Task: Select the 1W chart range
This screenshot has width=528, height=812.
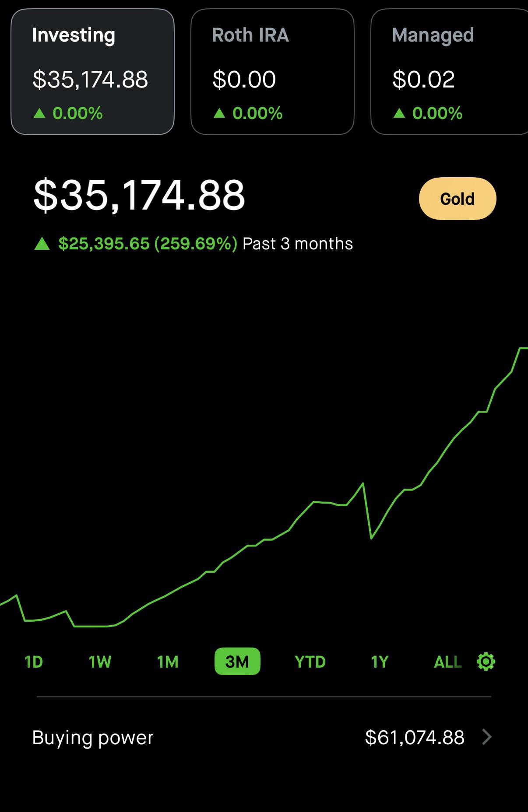Action: (100, 661)
